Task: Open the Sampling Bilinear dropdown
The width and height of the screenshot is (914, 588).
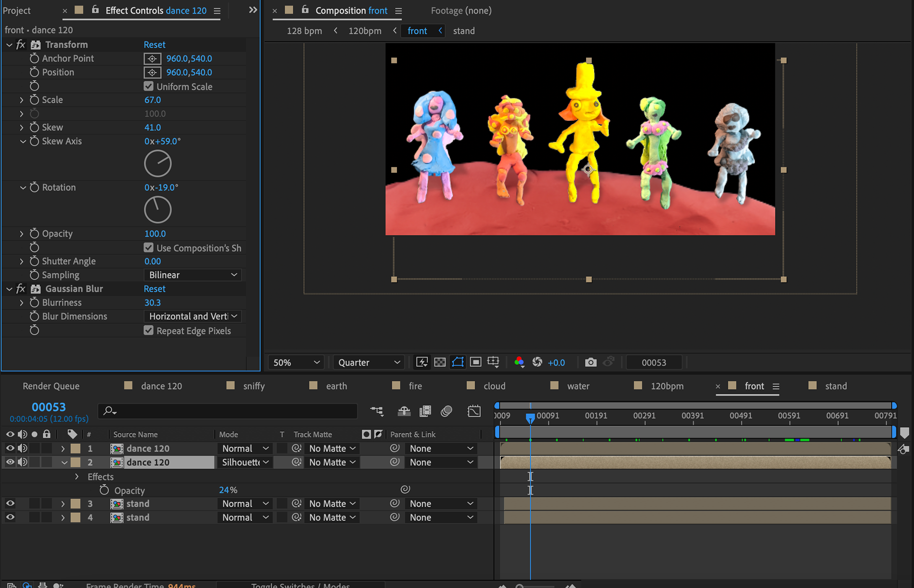Action: 192,275
